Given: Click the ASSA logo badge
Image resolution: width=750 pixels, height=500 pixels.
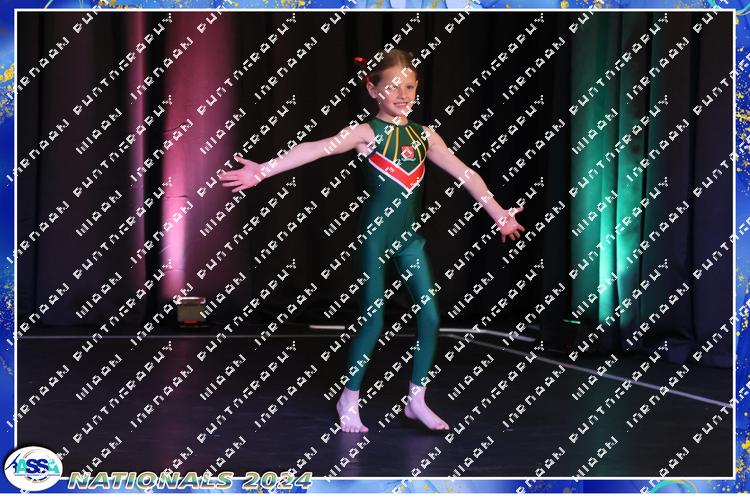Looking at the screenshot, I should coord(33,468).
